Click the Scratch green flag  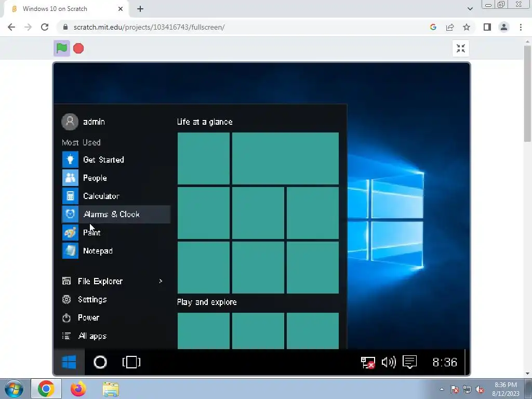pyautogui.click(x=62, y=48)
